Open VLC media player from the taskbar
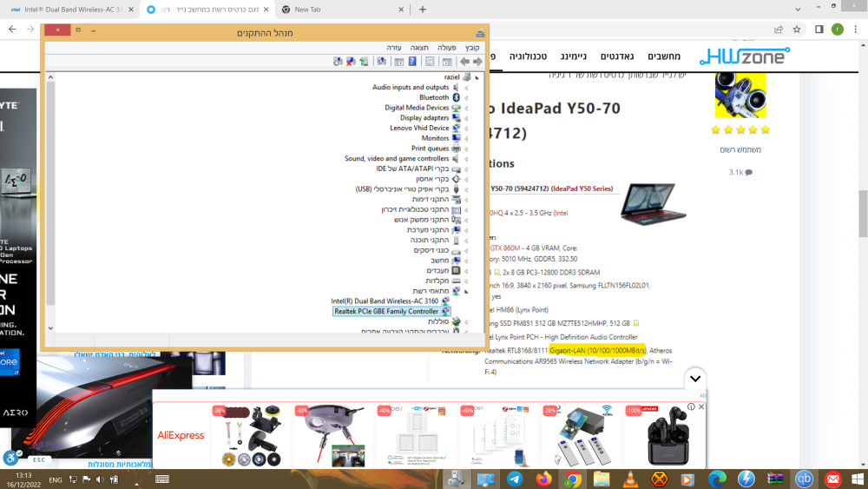 [x=630, y=479]
